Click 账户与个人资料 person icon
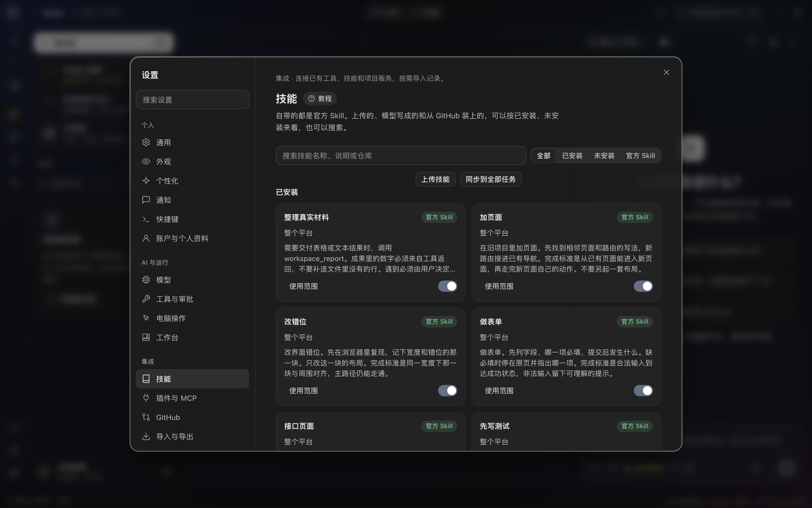The height and width of the screenshot is (508, 812). click(146, 238)
